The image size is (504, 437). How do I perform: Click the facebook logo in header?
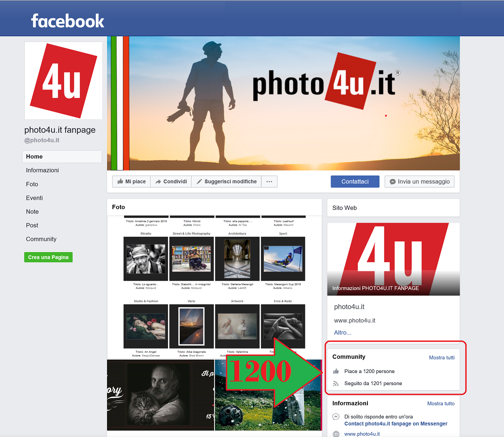point(68,21)
